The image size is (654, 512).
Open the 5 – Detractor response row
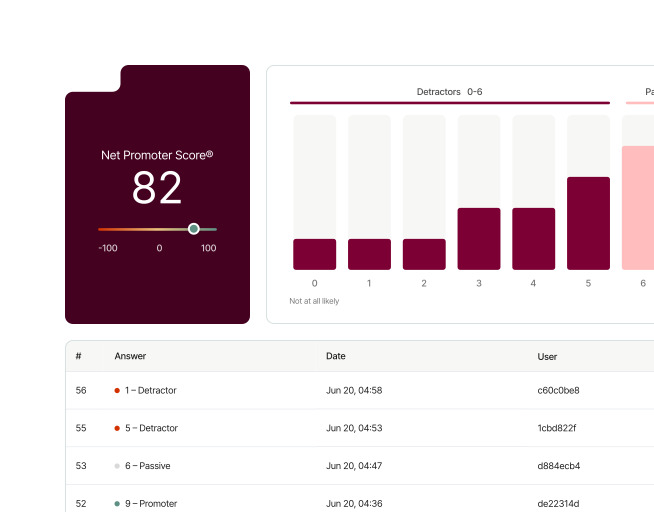click(x=360, y=428)
